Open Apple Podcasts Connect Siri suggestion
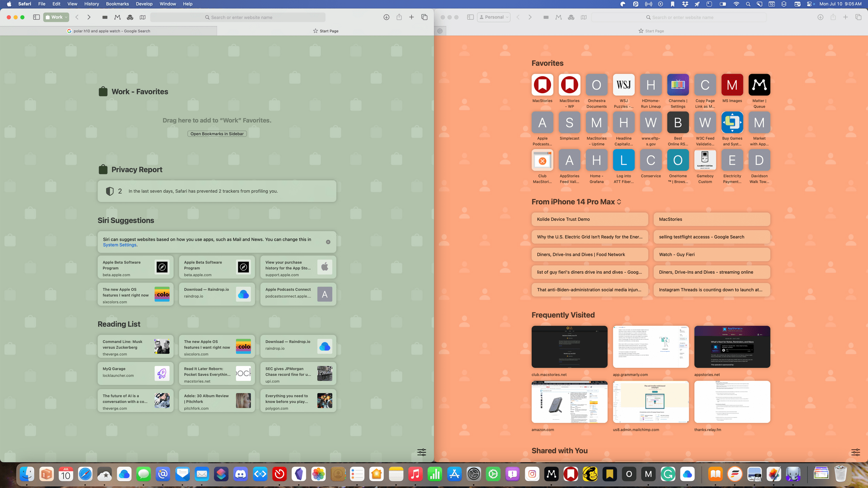The width and height of the screenshot is (868, 488). pos(298,294)
